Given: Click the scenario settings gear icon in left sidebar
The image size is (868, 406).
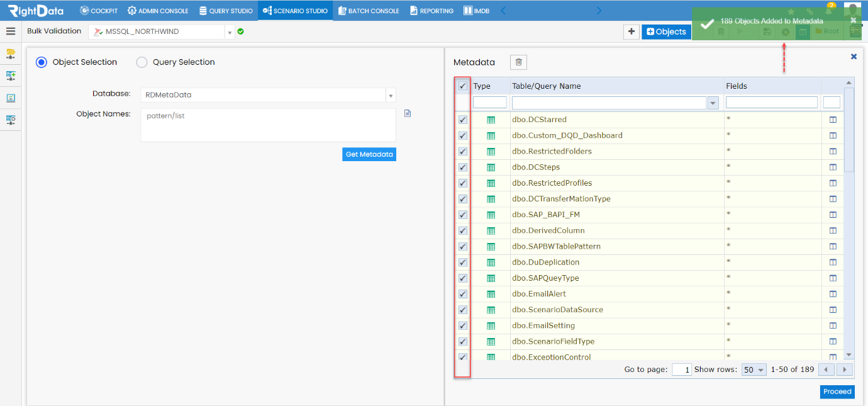Looking at the screenshot, I should 11,120.
